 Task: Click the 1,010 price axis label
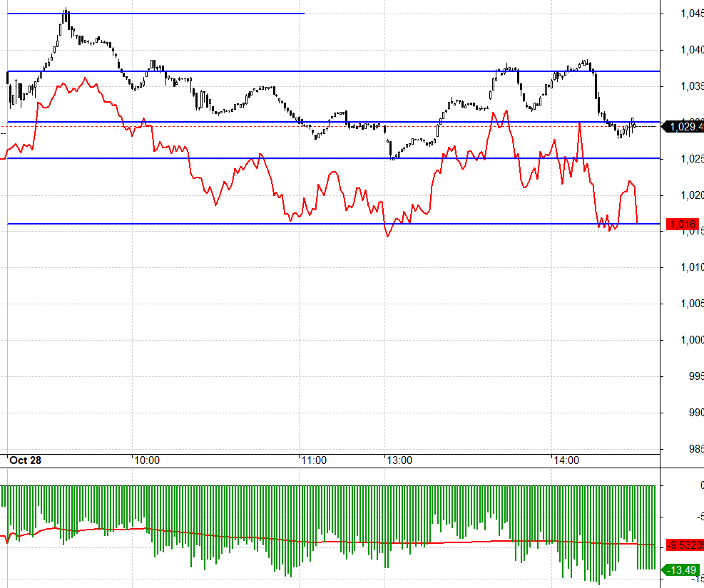[x=692, y=267]
